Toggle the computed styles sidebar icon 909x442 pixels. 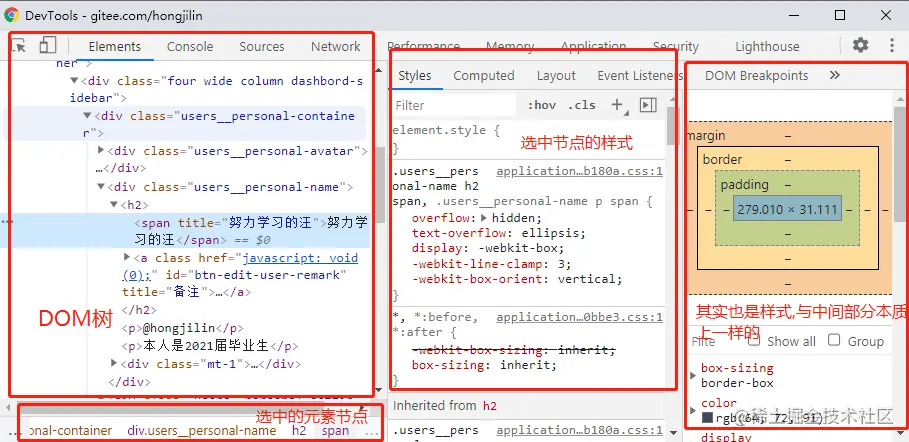[x=648, y=105]
